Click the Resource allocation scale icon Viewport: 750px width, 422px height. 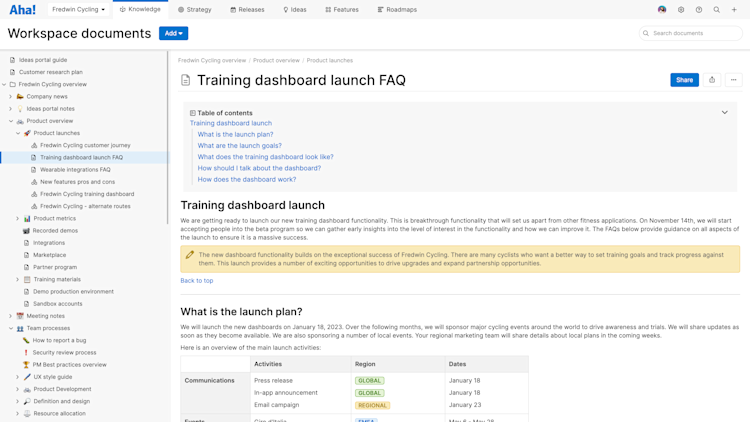(27, 413)
